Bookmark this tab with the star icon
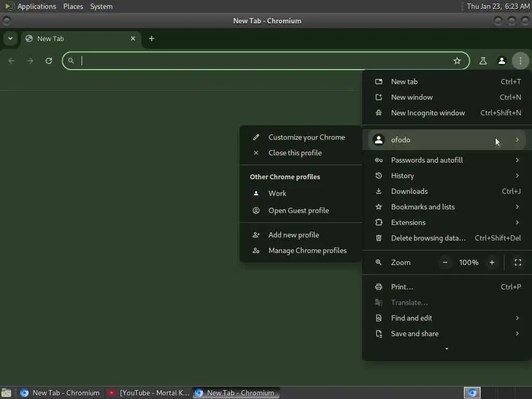The image size is (532, 399). click(457, 61)
